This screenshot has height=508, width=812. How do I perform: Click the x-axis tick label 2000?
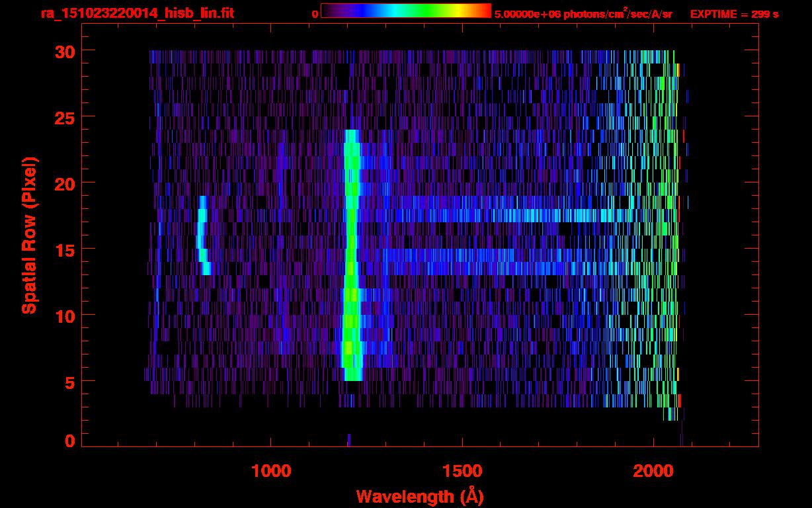coord(653,471)
